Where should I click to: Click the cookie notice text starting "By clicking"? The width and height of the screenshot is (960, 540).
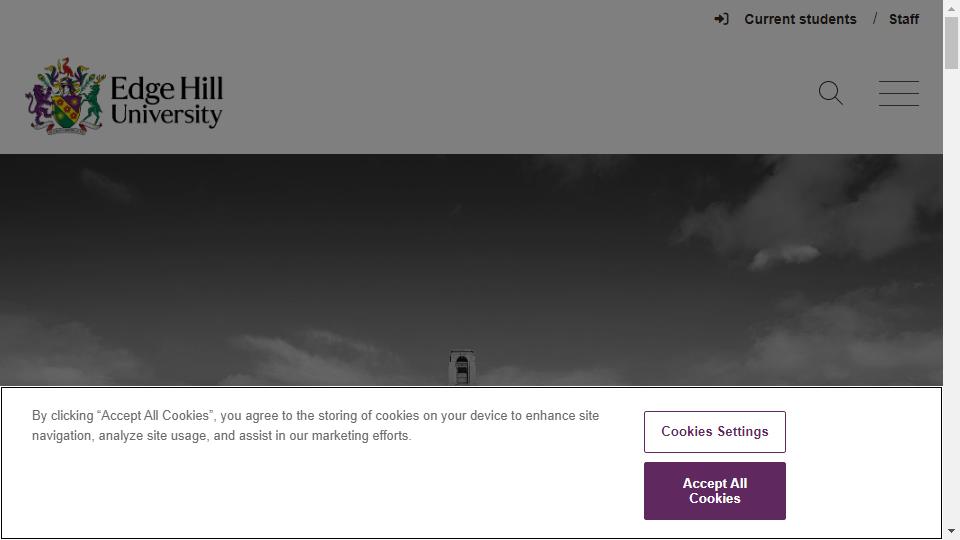(315, 426)
